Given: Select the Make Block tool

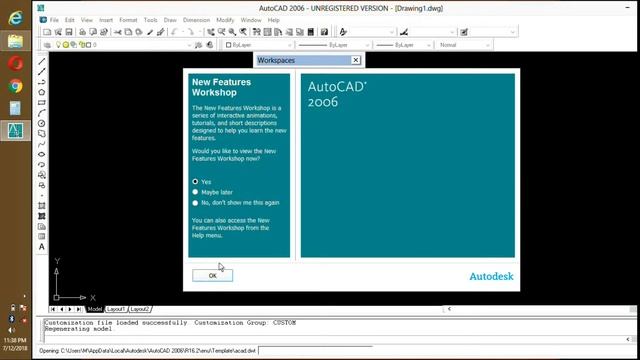Looking at the screenshot, I should point(42,185).
